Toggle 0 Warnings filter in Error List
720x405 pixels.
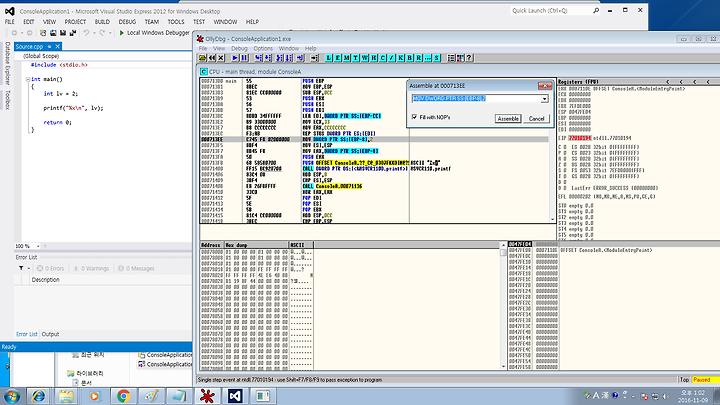91,268
